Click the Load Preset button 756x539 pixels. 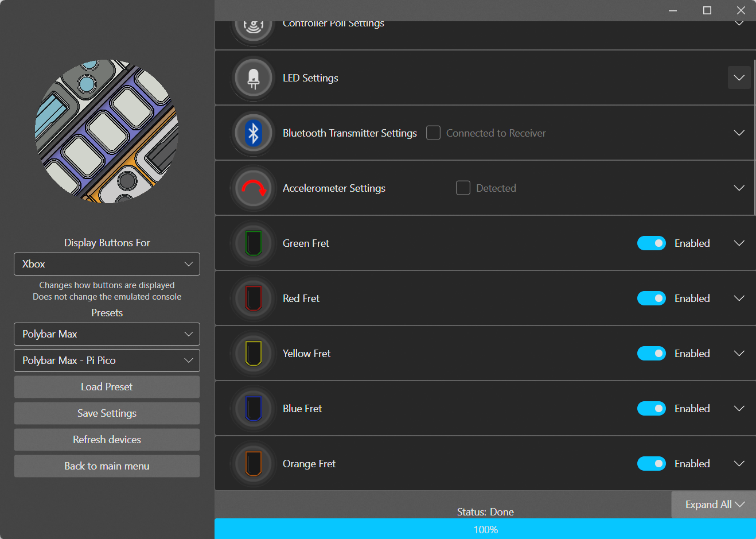[x=107, y=387]
